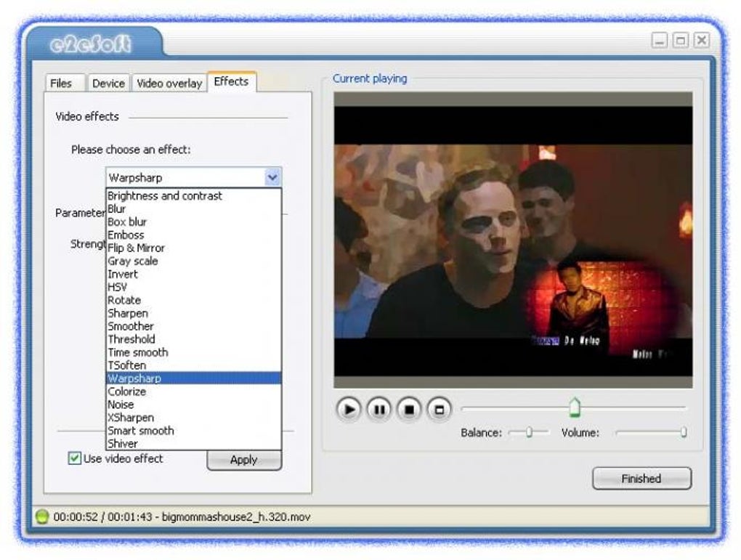Click the video preview area
This screenshot has width=741, height=560.
tap(513, 240)
